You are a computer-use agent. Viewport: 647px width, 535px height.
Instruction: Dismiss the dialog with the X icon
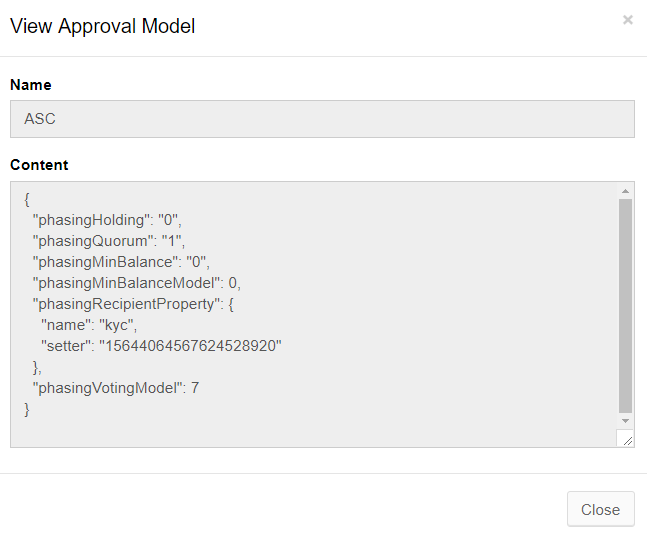pyautogui.click(x=627, y=20)
